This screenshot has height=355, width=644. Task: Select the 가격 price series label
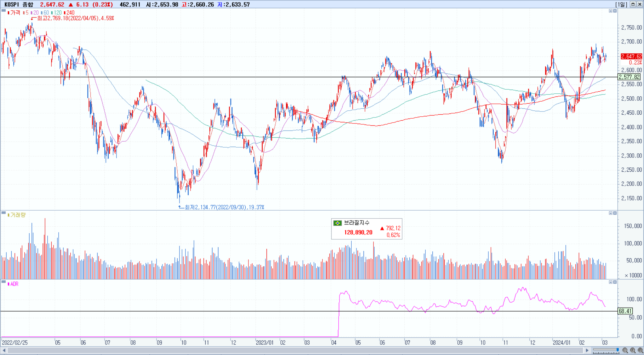[15, 13]
